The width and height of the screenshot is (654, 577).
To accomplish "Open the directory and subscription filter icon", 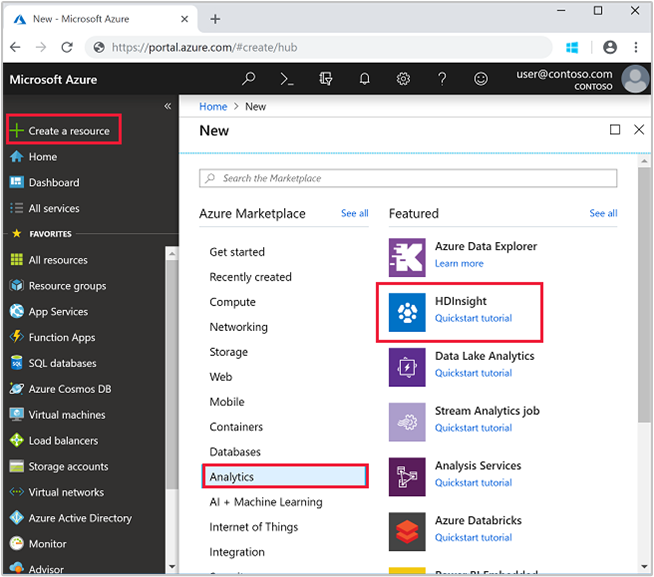I will coord(325,78).
